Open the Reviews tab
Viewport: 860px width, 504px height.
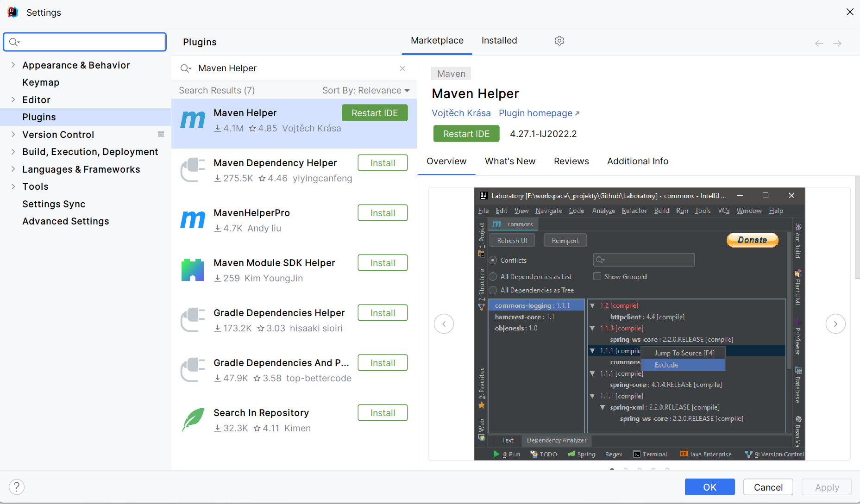pos(571,162)
